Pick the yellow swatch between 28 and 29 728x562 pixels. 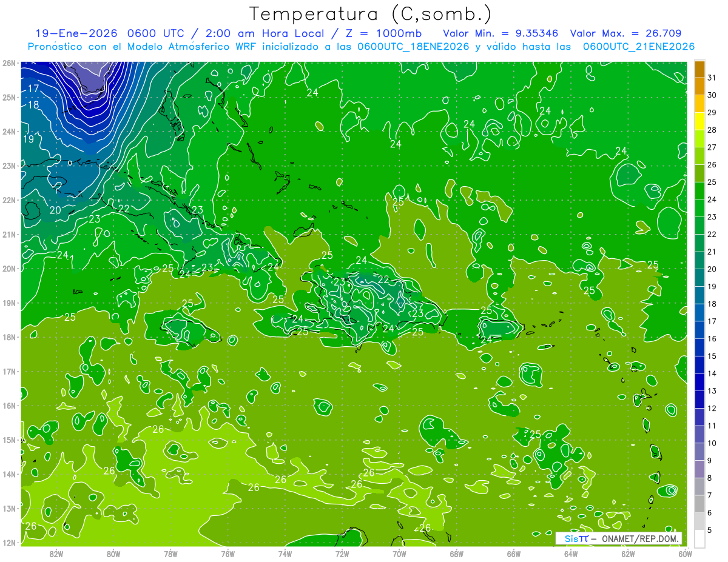699,121
